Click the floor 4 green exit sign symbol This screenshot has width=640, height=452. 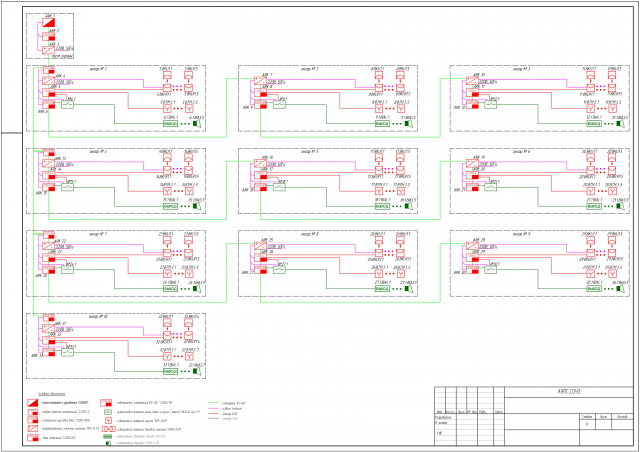click(170, 206)
